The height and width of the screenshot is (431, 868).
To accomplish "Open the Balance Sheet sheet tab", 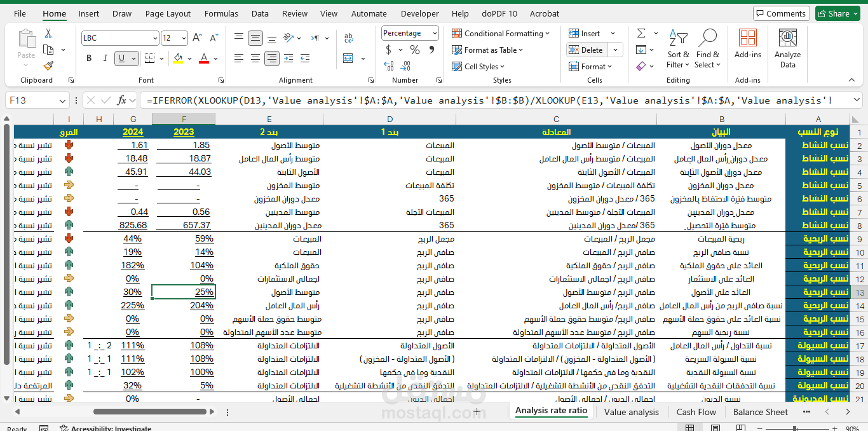I will point(761,412).
